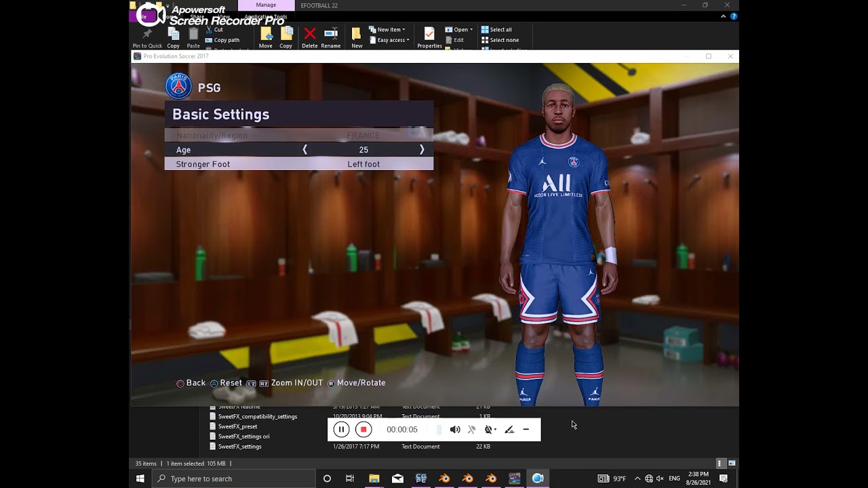Expand the New item dropdown
The width and height of the screenshot is (868, 488).
387,30
